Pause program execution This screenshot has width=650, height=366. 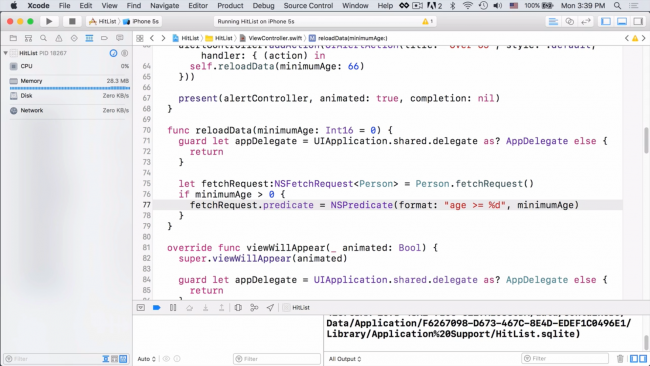click(x=173, y=308)
